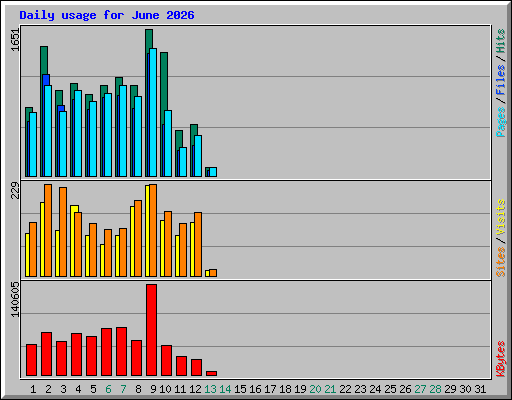Screen dimensions: 512x400
Task: Click day label 24 on the x-axis
Action: pyautogui.click(x=375, y=389)
